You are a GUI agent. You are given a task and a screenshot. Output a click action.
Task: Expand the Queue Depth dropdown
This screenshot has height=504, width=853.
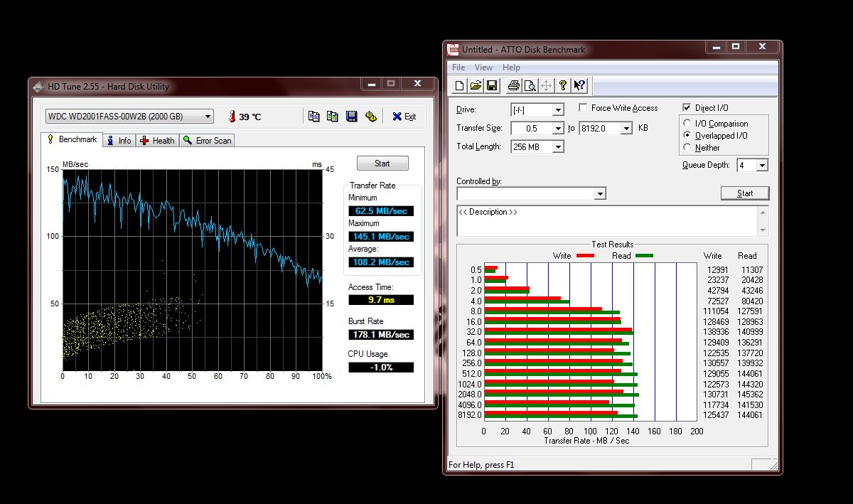[762, 166]
